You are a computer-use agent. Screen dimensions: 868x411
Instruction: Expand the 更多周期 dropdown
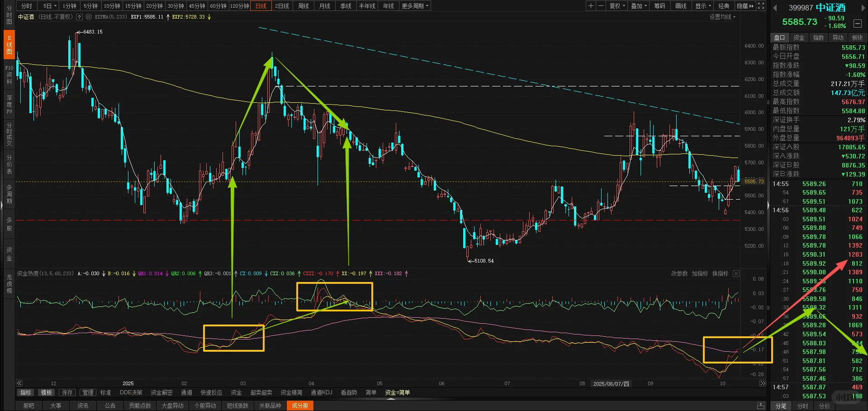click(415, 6)
